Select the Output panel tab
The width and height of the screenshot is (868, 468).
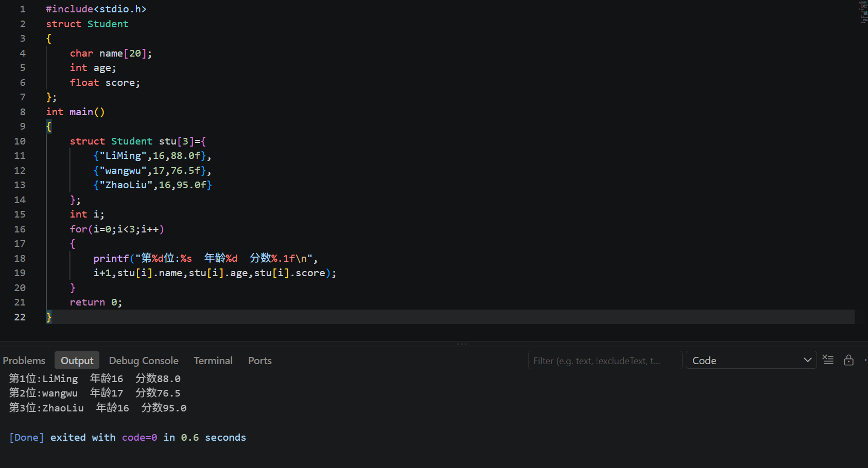click(77, 361)
